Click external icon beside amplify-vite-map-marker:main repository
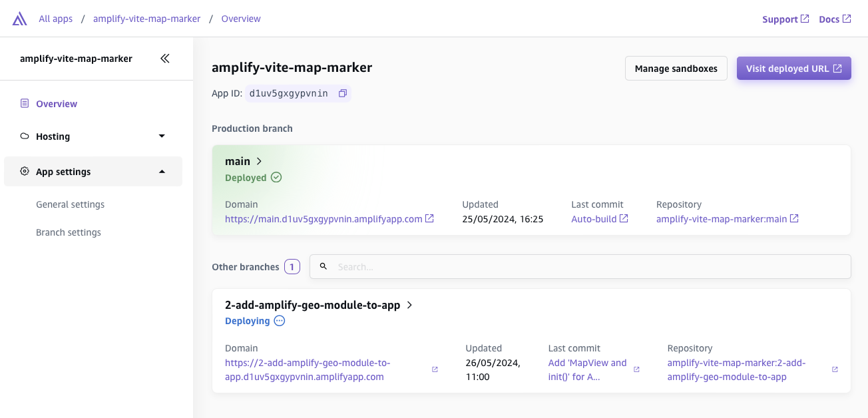 point(794,218)
